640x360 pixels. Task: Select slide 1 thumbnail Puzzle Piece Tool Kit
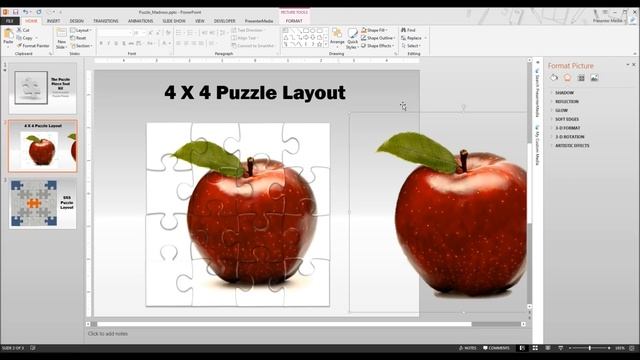pyautogui.click(x=42, y=88)
